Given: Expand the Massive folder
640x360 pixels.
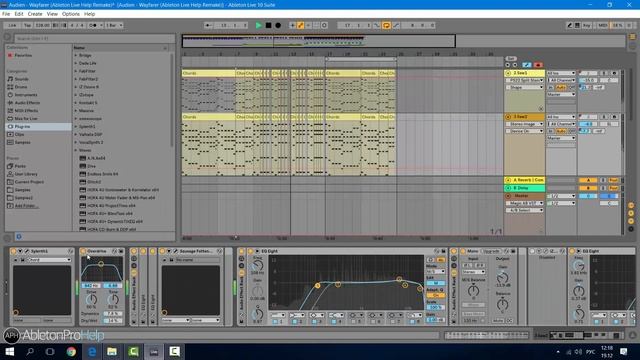Looking at the screenshot, I should click(x=76, y=111).
